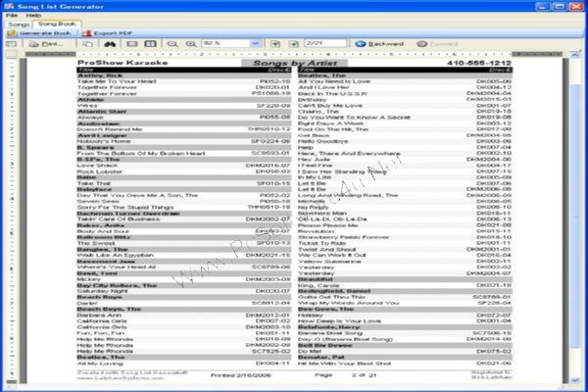The height and width of the screenshot is (392, 588).
Task: Switch to single page view icon
Action: coord(132,44)
